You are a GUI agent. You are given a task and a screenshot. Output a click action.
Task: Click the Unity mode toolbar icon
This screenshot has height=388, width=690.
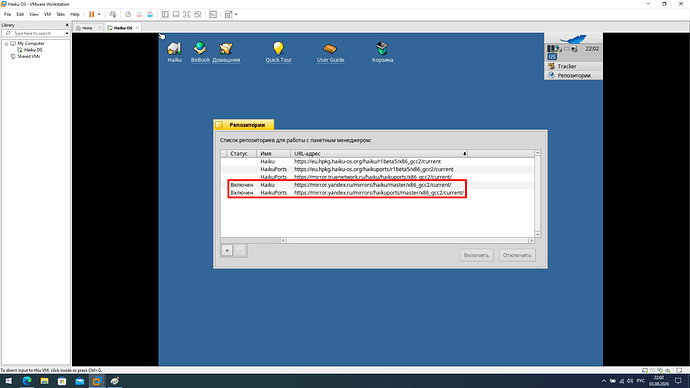click(198, 15)
